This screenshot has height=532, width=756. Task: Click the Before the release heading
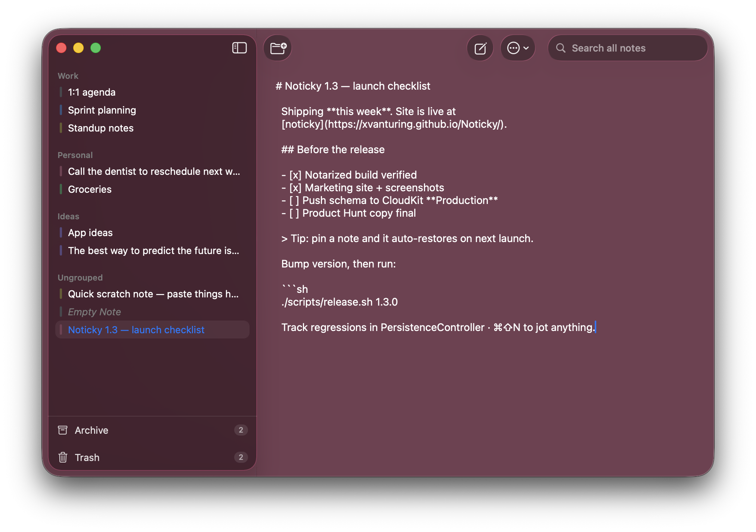coord(333,149)
